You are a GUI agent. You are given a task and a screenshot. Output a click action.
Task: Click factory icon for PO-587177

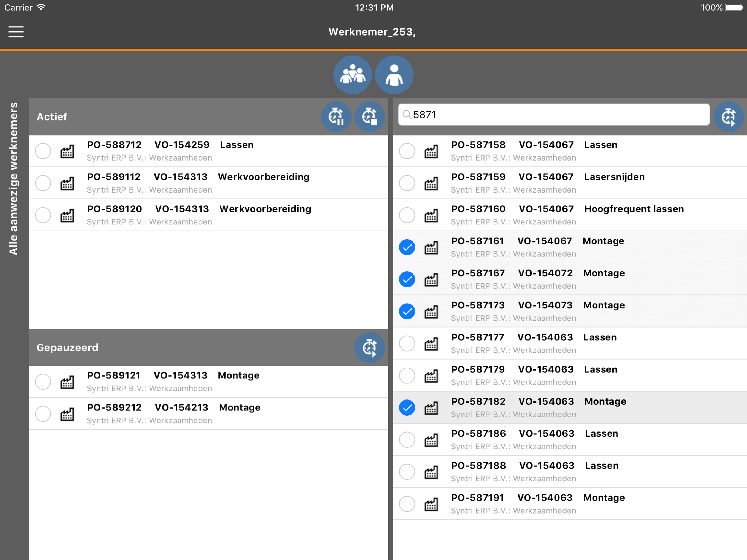click(431, 344)
